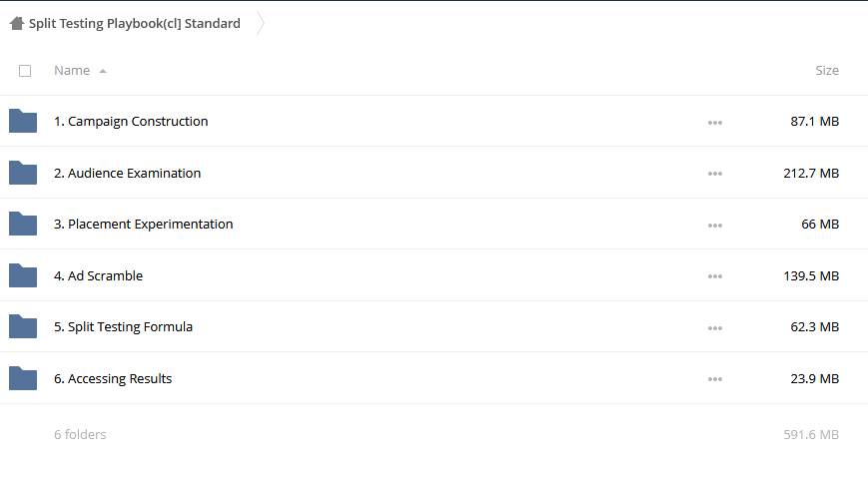Open the Split Testing Formula folder icon
This screenshot has width=868, height=478.
click(23, 326)
